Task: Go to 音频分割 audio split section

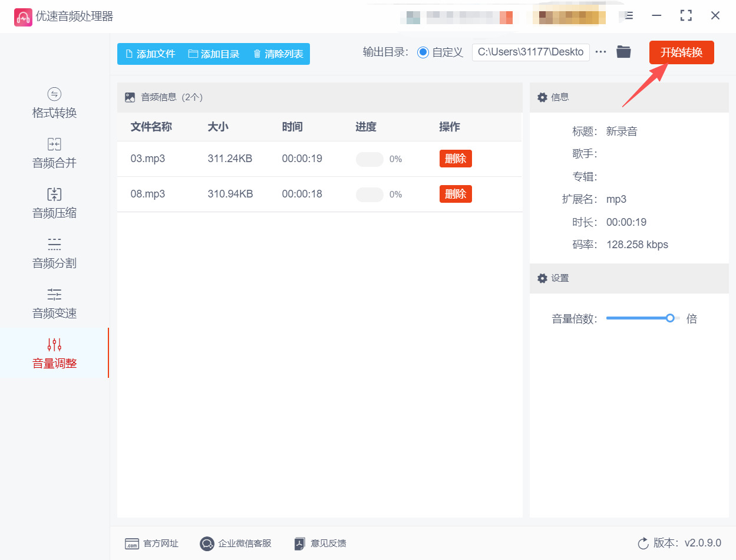Action: tap(54, 253)
